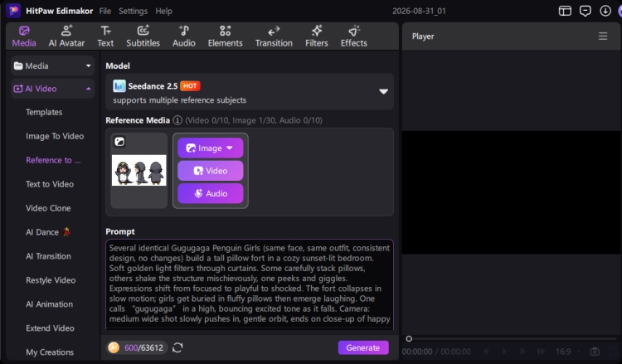This screenshot has height=364, width=622.
Task: Refresh the credits balance
Action: 177,347
